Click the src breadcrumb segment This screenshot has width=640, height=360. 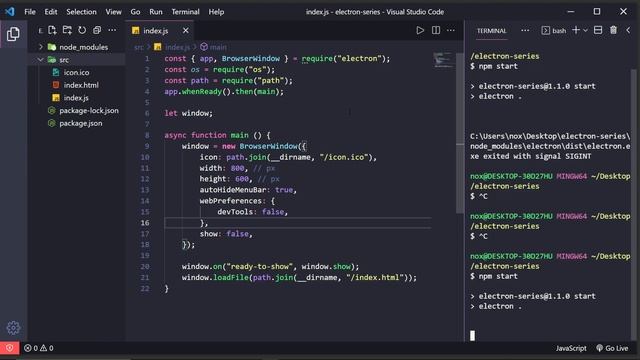139,47
